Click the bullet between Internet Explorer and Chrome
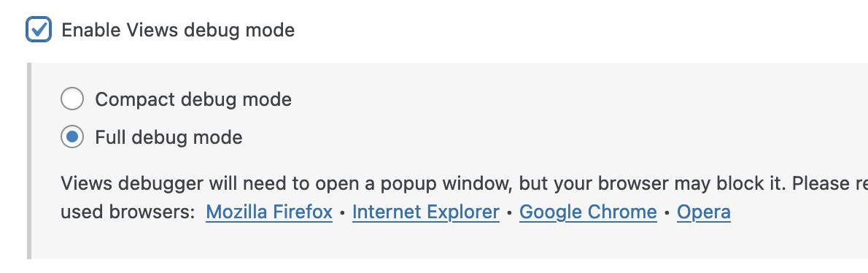This screenshot has height=273, width=868. click(x=509, y=212)
